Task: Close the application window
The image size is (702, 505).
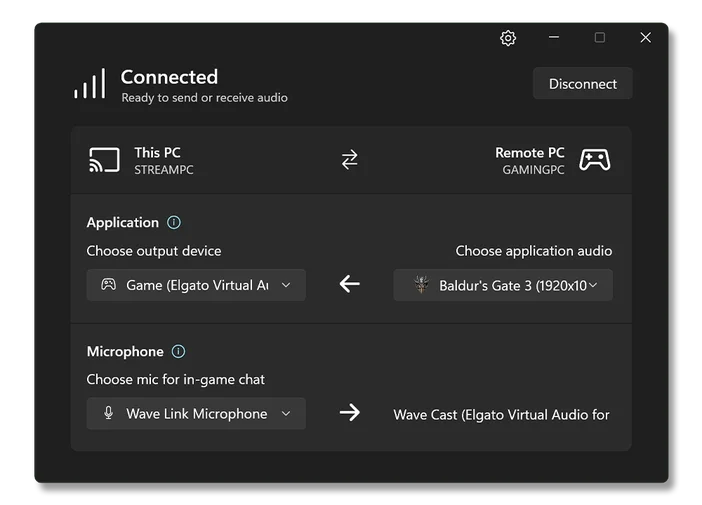Action: pos(645,38)
